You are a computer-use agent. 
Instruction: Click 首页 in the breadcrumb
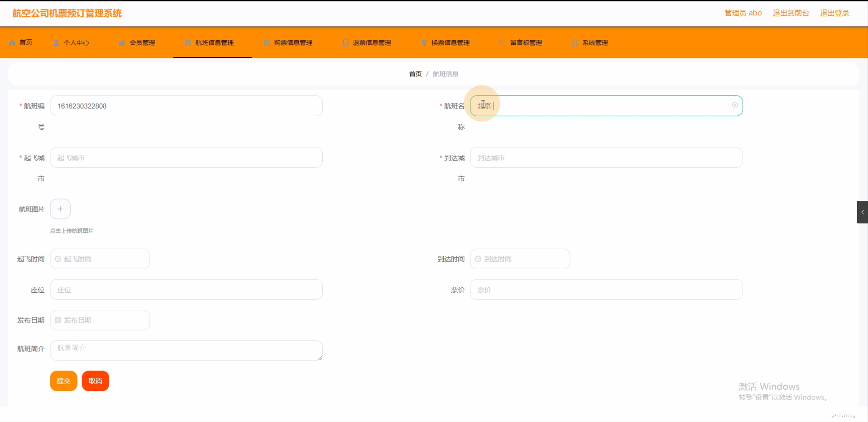(x=415, y=74)
